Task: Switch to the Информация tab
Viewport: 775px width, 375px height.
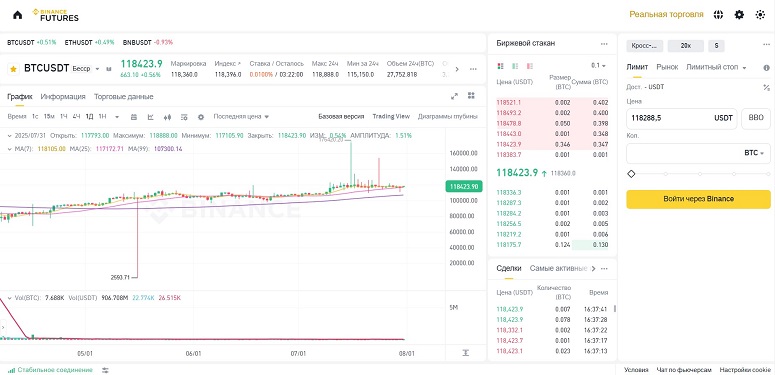Action: click(63, 96)
